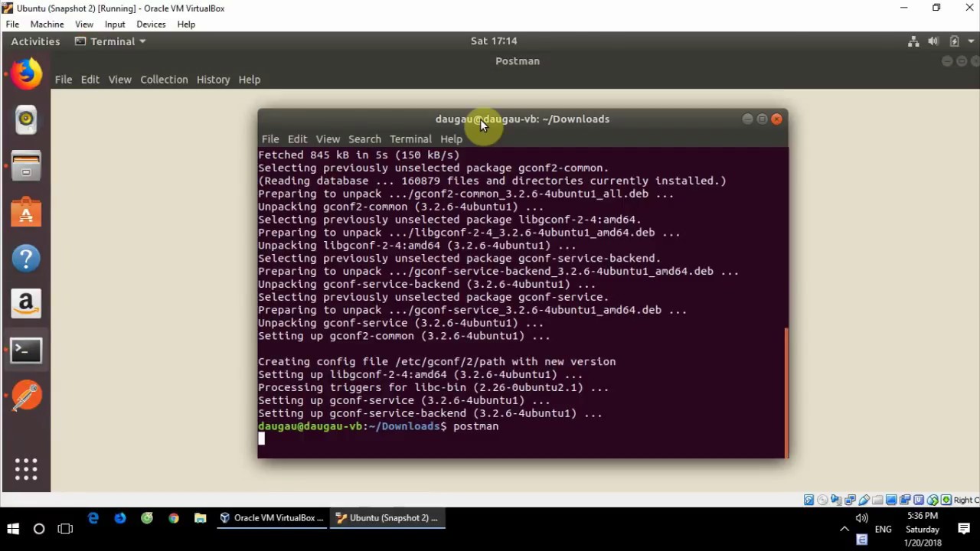
Task: Click 'Fetched 845 kB in 5s' line
Action: pos(358,155)
